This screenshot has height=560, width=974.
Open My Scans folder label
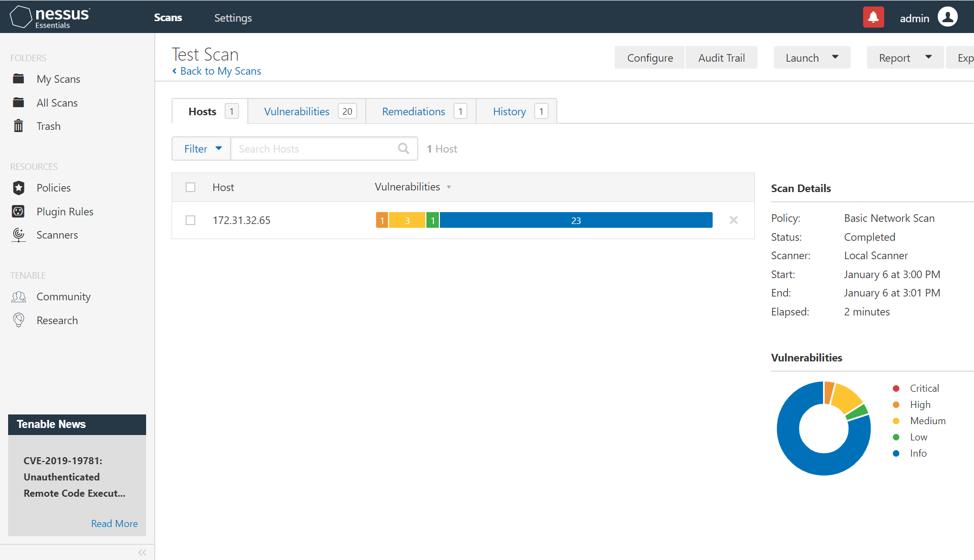58,79
